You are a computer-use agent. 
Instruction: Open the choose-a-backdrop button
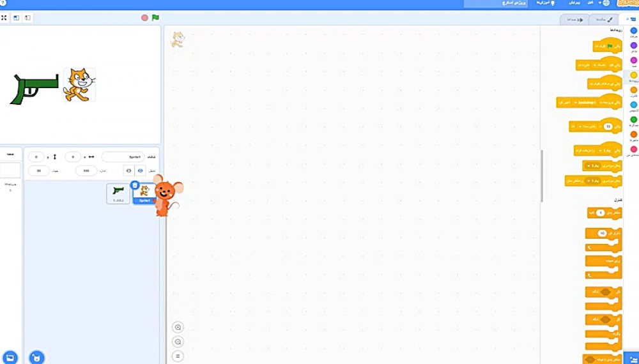point(10,357)
